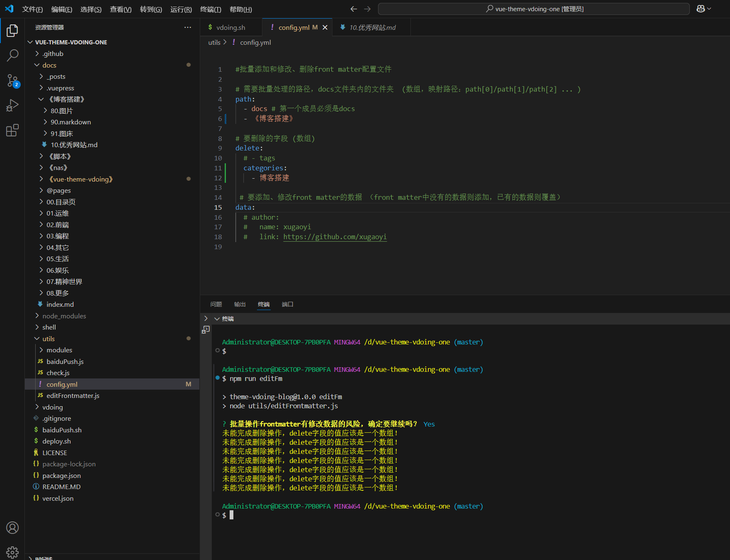Viewport: 730px width, 560px height.
Task: Open 文件(F) menu
Action: 32,9
